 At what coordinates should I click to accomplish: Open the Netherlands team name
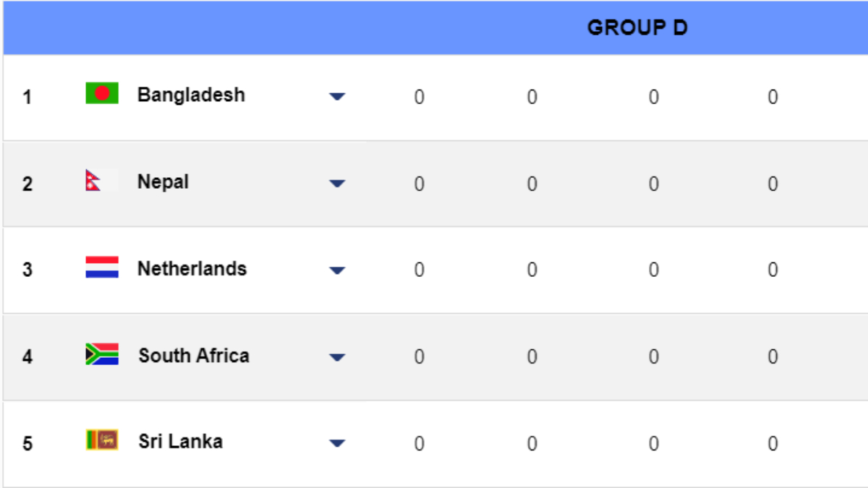pos(192,268)
